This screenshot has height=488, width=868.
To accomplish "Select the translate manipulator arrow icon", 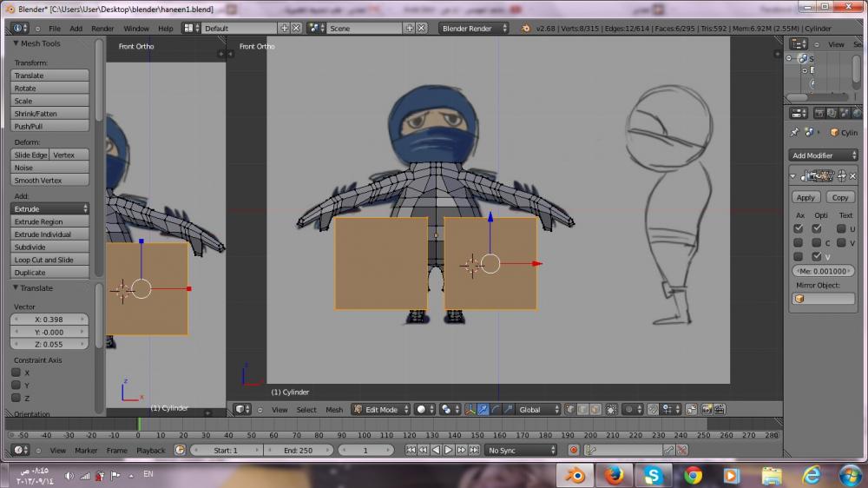I will (x=483, y=410).
